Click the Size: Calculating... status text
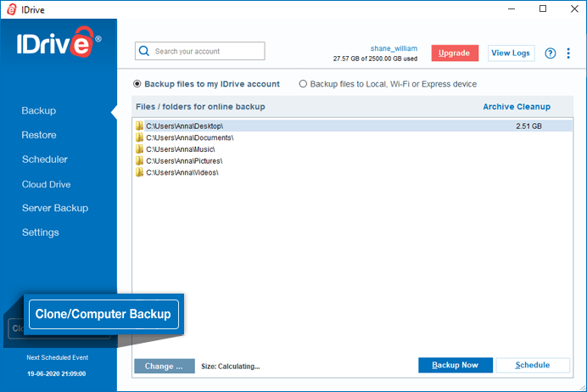The width and height of the screenshot is (587, 392). click(230, 367)
